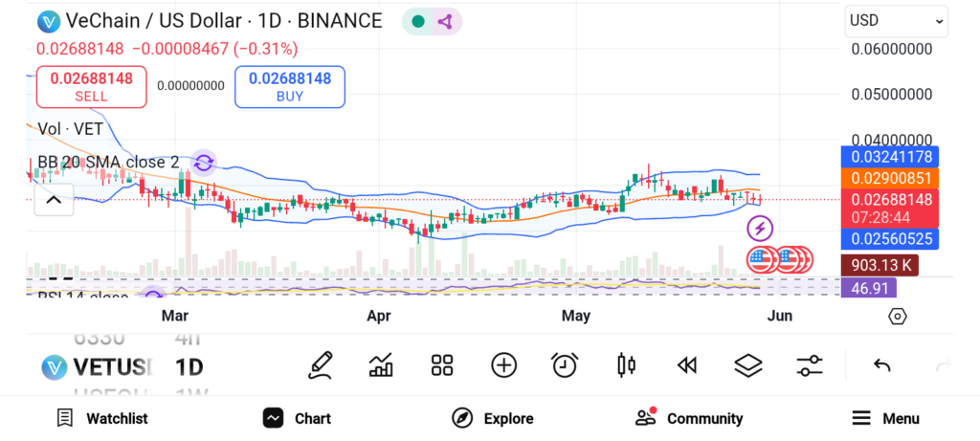
Task: Collapse the indicator legend with chevron
Action: click(x=54, y=200)
